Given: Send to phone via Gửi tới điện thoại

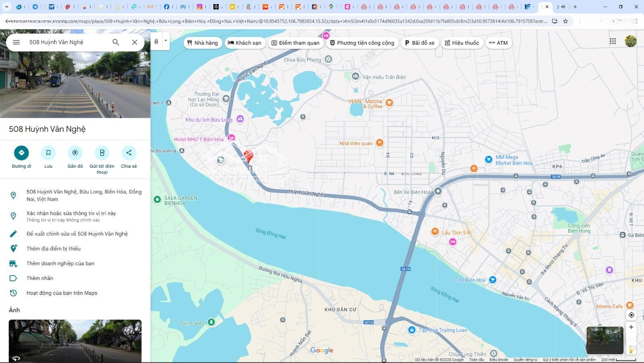Looking at the screenshot, I should coord(102,153).
